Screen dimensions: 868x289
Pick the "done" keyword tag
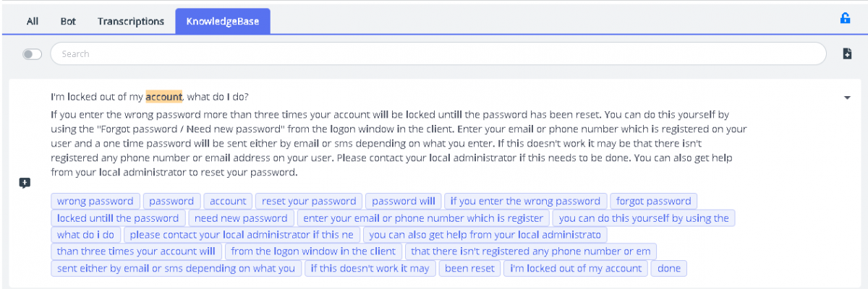669,269
